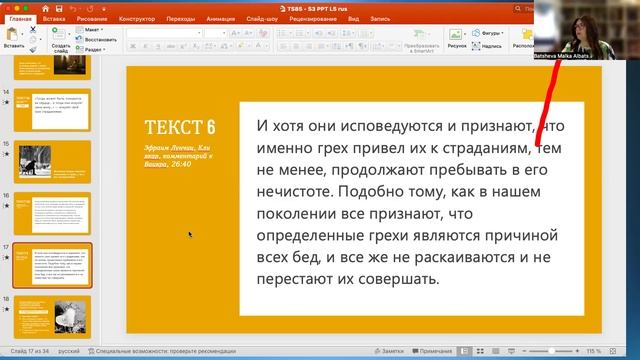Open the Фигуры shapes menu
Screen dimensions: 640x360
(488, 33)
